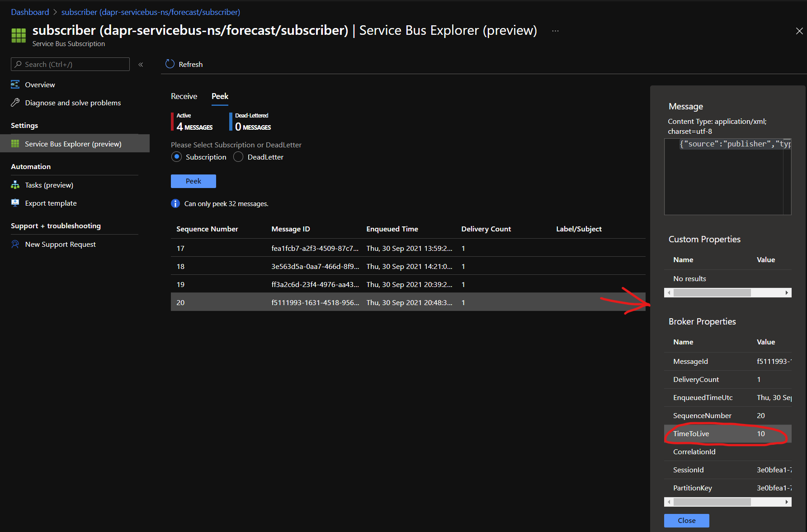Click New Support Request person icon
This screenshot has width=807, height=532.
coord(15,244)
